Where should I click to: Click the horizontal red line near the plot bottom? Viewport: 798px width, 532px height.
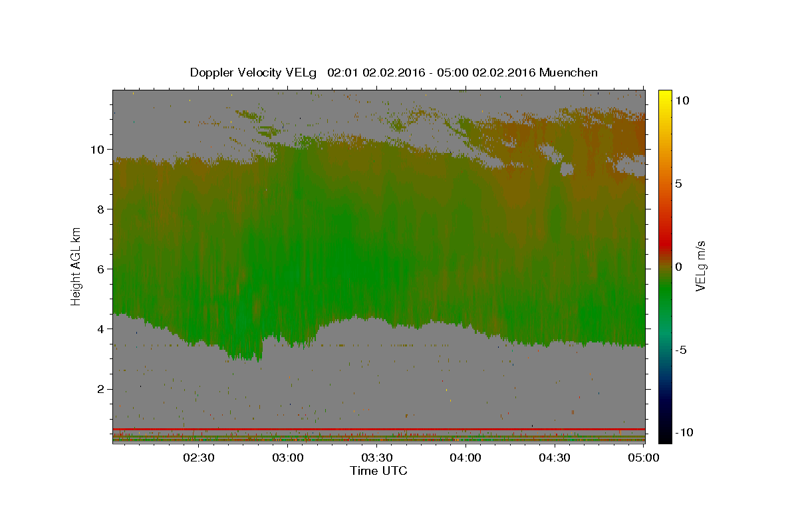click(378, 429)
